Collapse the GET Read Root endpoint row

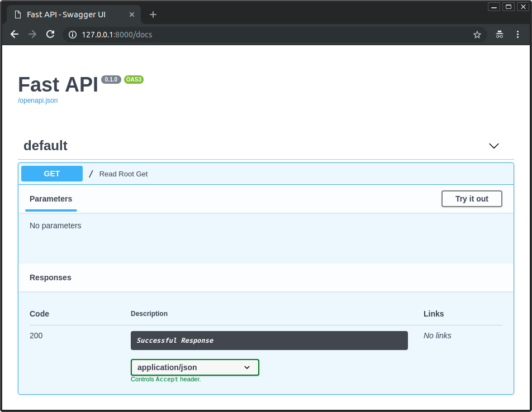(302, 174)
